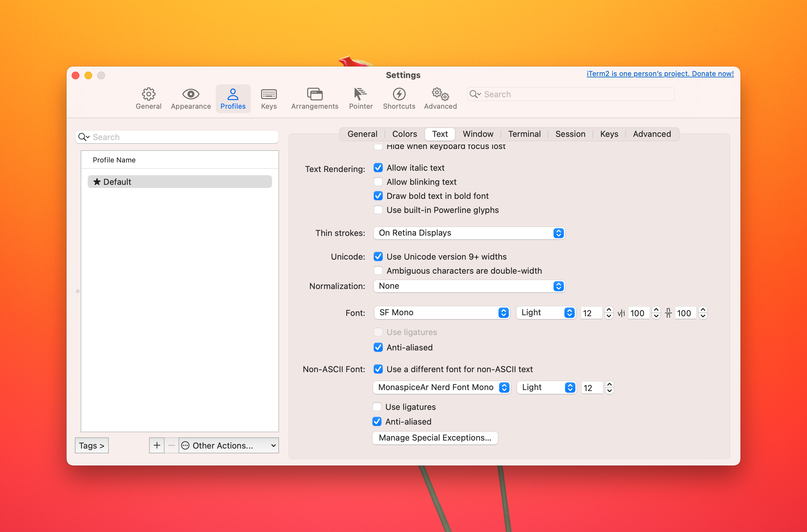Switch to the Keys profile tab
807x532 pixels.
(x=609, y=134)
